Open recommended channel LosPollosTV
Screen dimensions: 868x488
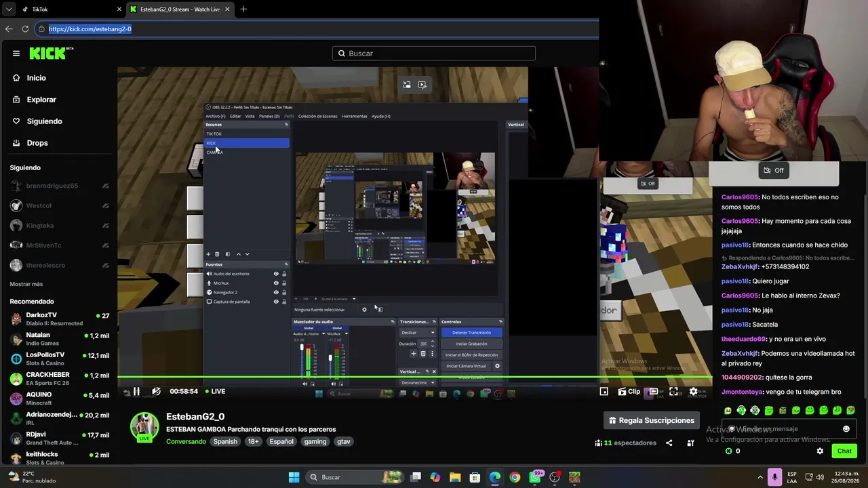[x=59, y=359]
